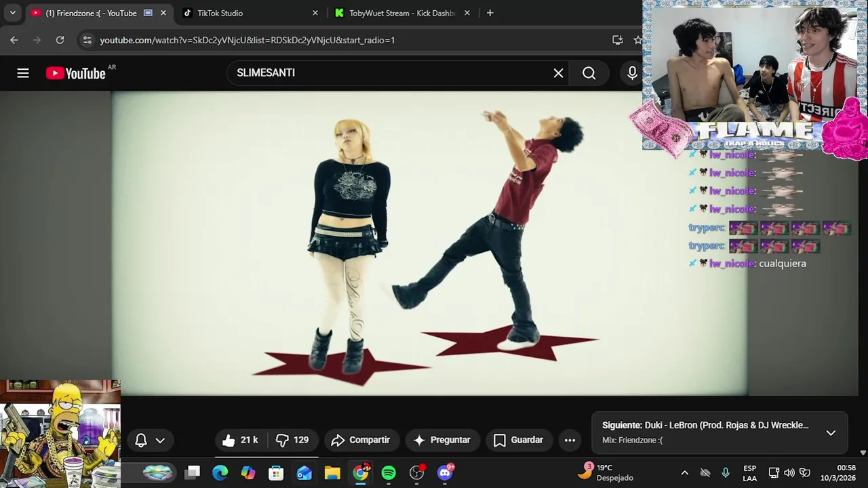Click the page scrollbar down arrow
Image resolution: width=868 pixels, height=488 pixels.
(863, 453)
